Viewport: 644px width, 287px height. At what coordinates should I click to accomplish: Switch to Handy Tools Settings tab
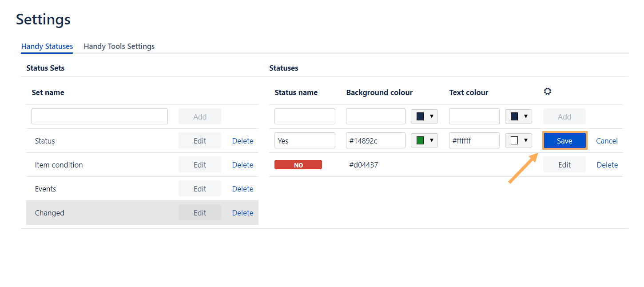tap(119, 46)
